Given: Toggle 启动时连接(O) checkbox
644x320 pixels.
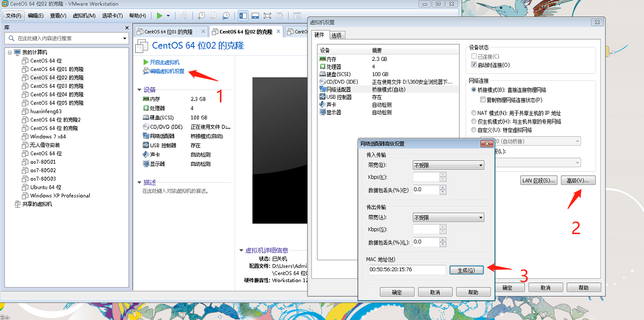Looking at the screenshot, I should 474,65.
